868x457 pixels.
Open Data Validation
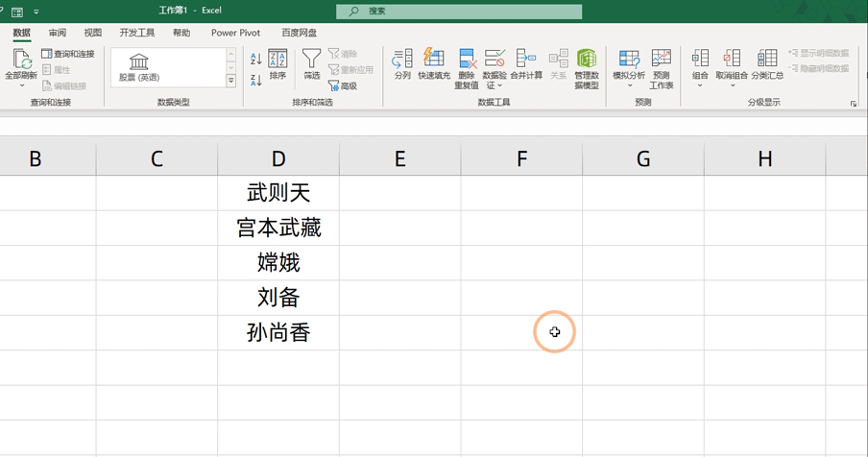pos(494,59)
